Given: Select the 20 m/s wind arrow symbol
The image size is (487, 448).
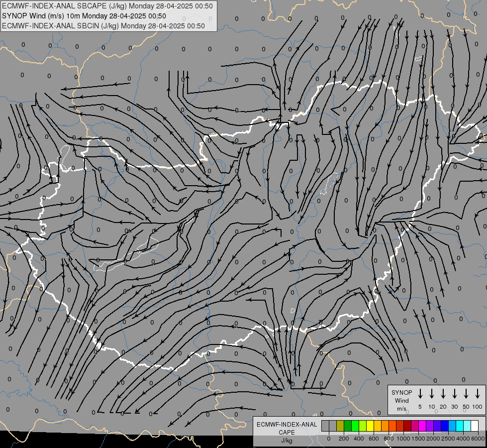Looking at the screenshot, I should coord(443,393).
